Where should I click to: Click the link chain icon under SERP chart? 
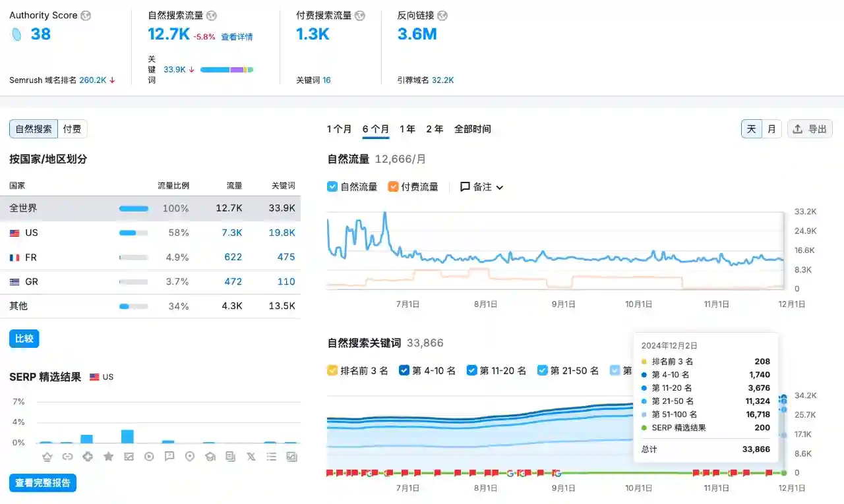pos(67,457)
